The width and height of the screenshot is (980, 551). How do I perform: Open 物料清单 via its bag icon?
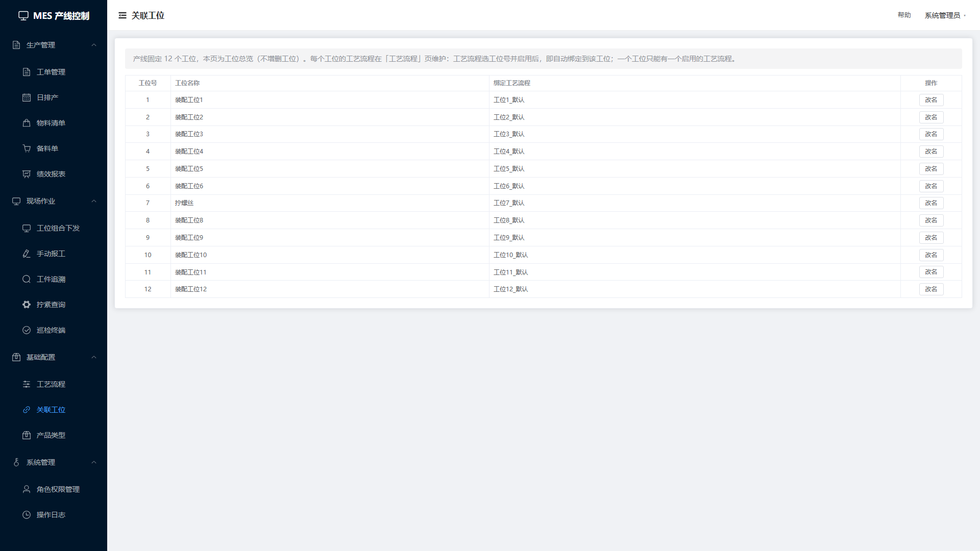[x=27, y=123]
